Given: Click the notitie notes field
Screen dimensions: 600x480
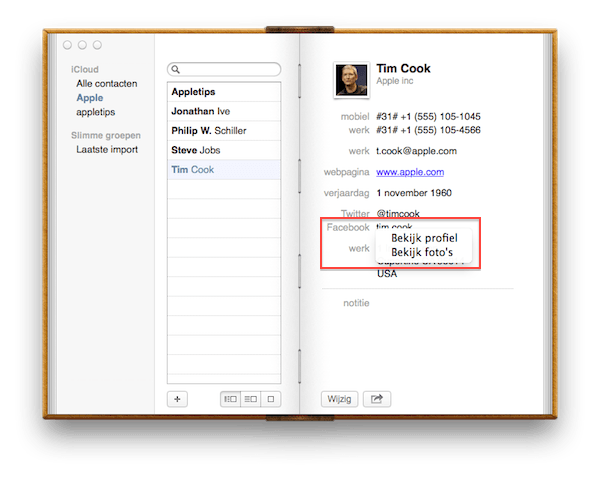Looking at the screenshot, I should (x=356, y=303).
